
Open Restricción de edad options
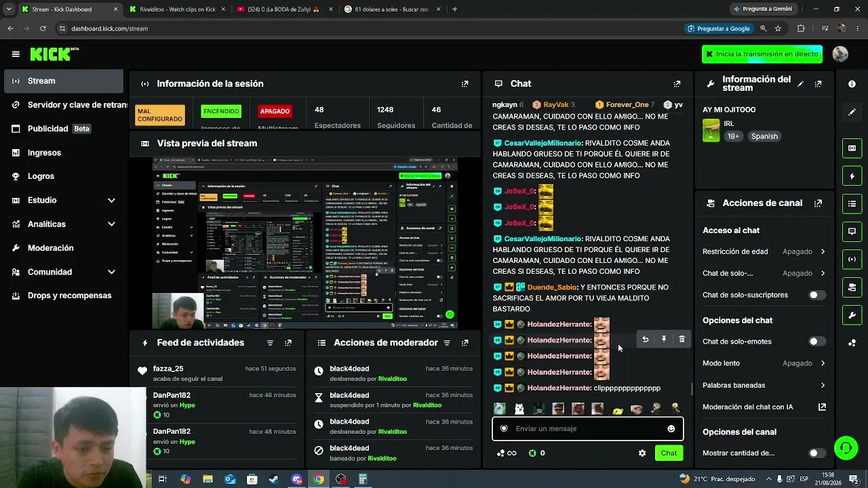coord(764,251)
